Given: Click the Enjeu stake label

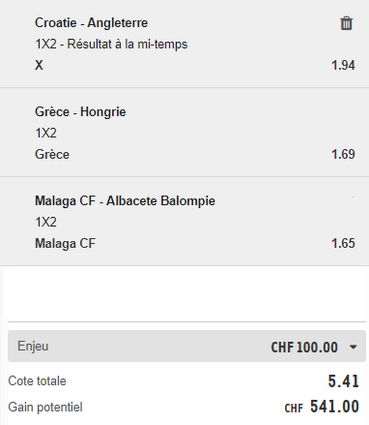Looking at the screenshot, I should pyautogui.click(x=33, y=346).
